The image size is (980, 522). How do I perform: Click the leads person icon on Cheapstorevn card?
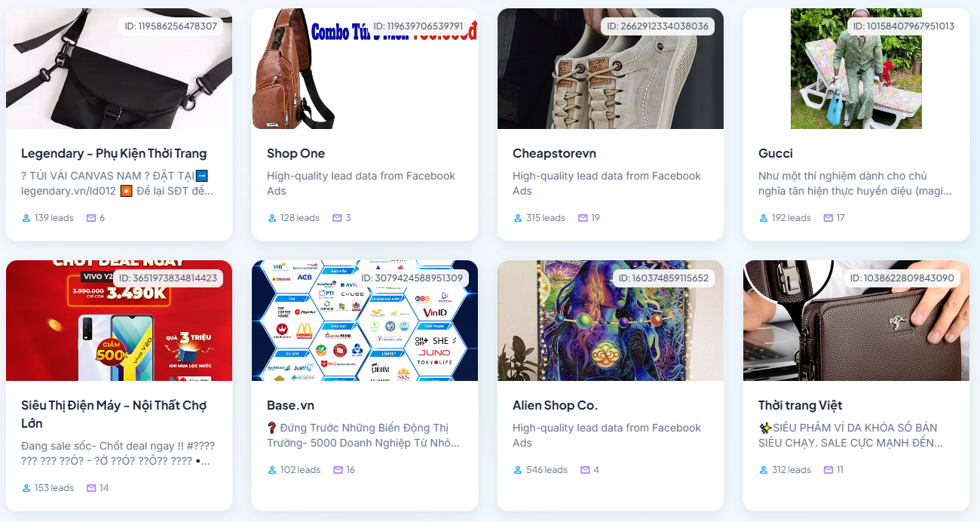click(518, 218)
